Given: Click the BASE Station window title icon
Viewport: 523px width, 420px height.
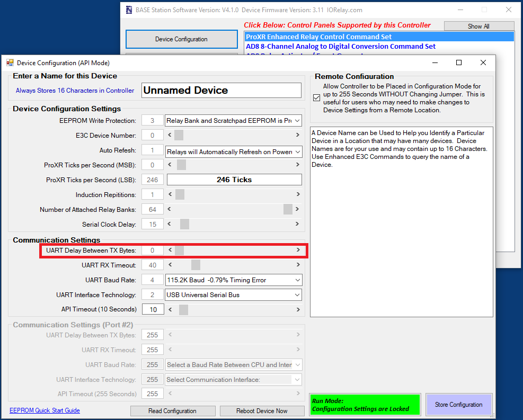Looking at the screenshot, I should pyautogui.click(x=129, y=10).
